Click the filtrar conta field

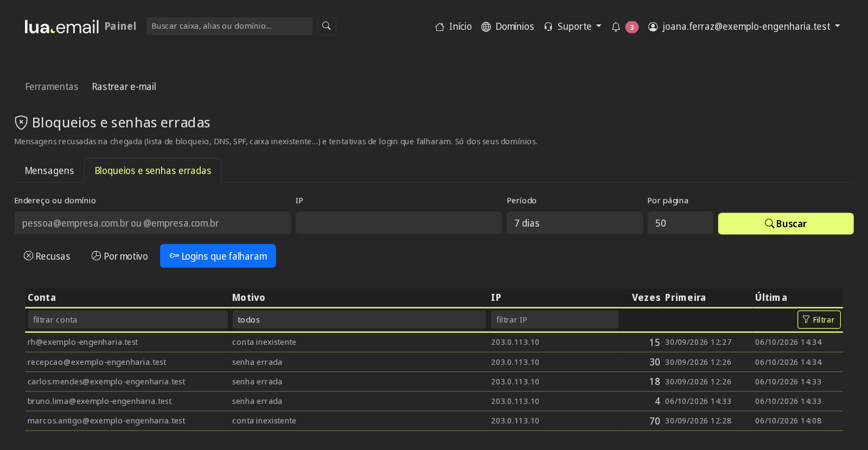click(x=127, y=320)
